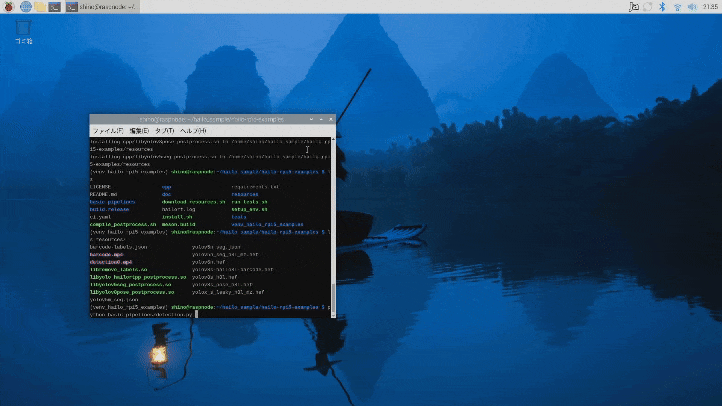This screenshot has height=406, width=722.
Task: Click install.sh in terminal listing
Action: pyautogui.click(x=177, y=217)
